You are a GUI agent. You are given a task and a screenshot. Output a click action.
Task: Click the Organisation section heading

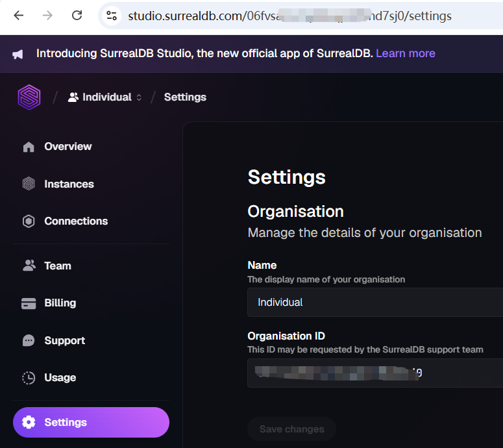[x=296, y=212]
